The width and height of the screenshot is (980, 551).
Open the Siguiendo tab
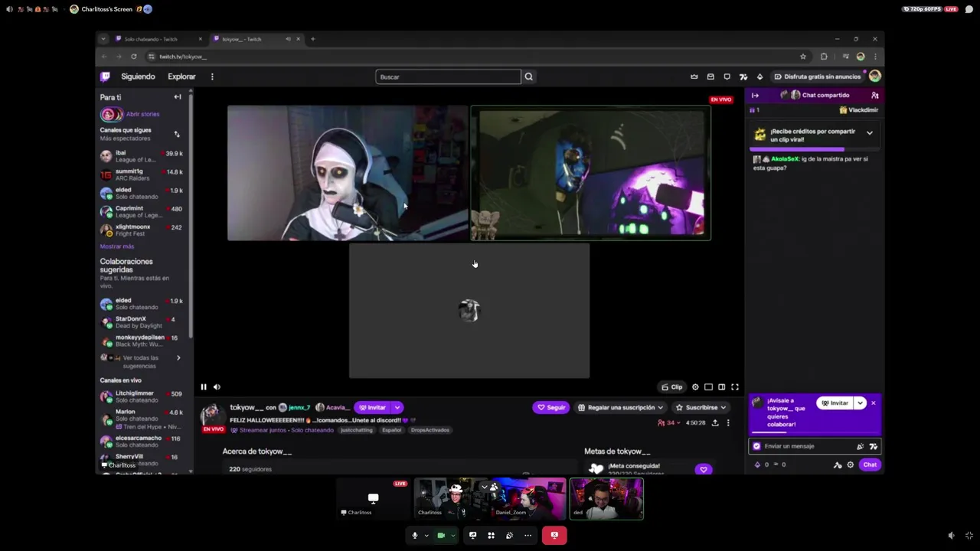pos(138,77)
